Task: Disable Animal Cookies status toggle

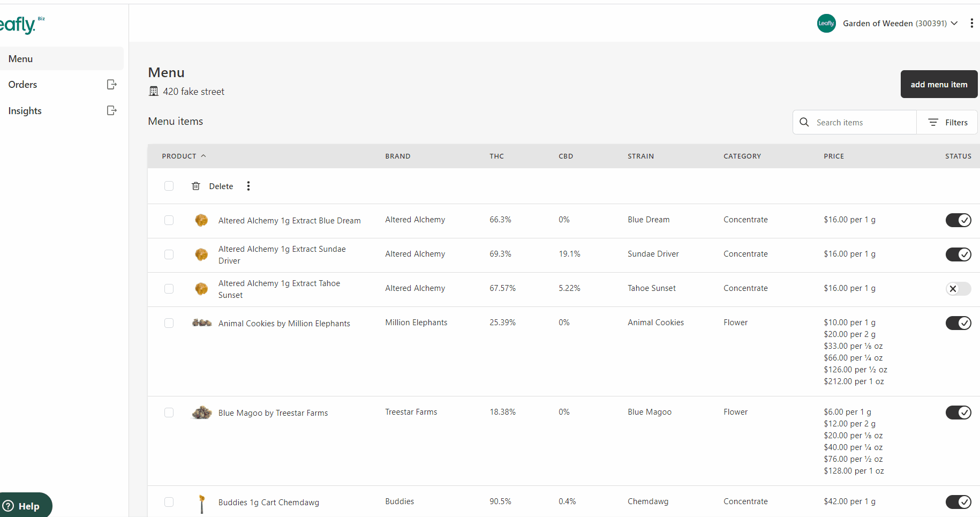Action: [x=958, y=323]
